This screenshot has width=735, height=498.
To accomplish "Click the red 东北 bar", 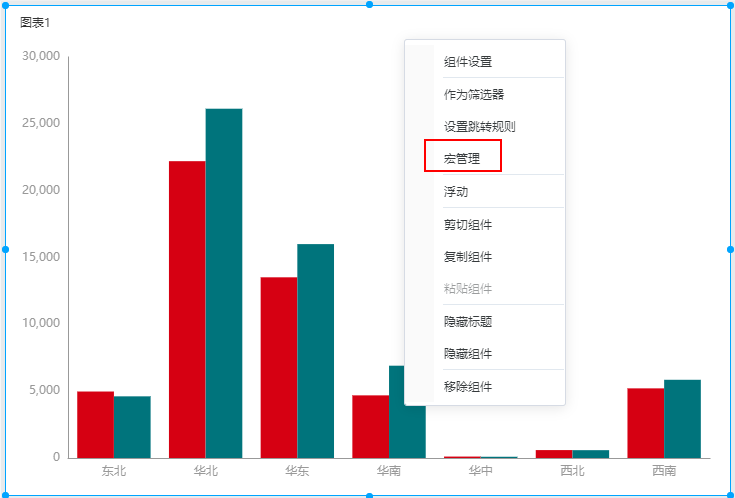I will coord(96,425).
